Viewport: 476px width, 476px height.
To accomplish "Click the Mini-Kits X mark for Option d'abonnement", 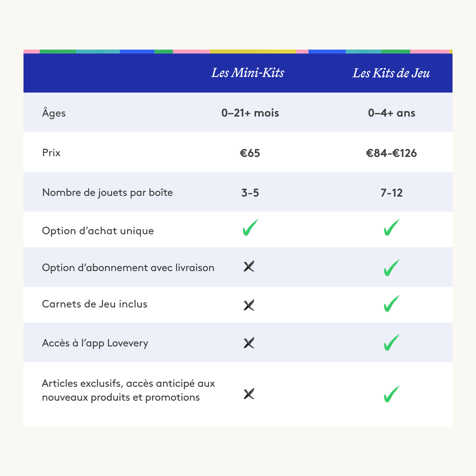I will point(249,266).
